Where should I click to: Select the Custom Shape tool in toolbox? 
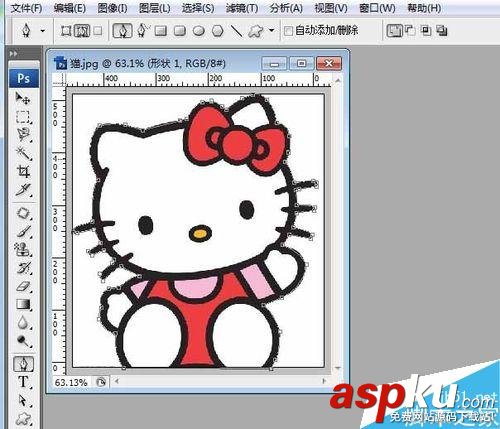[23, 419]
